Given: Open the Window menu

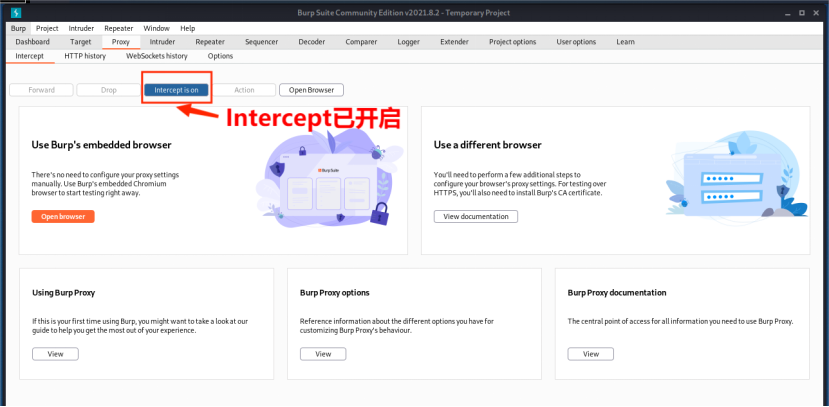Looking at the screenshot, I should coord(156,29).
